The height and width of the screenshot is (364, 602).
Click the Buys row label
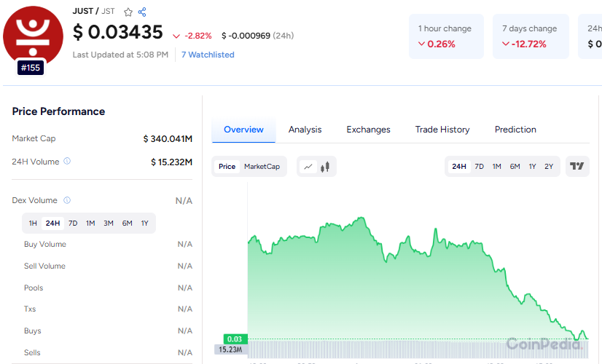click(32, 331)
